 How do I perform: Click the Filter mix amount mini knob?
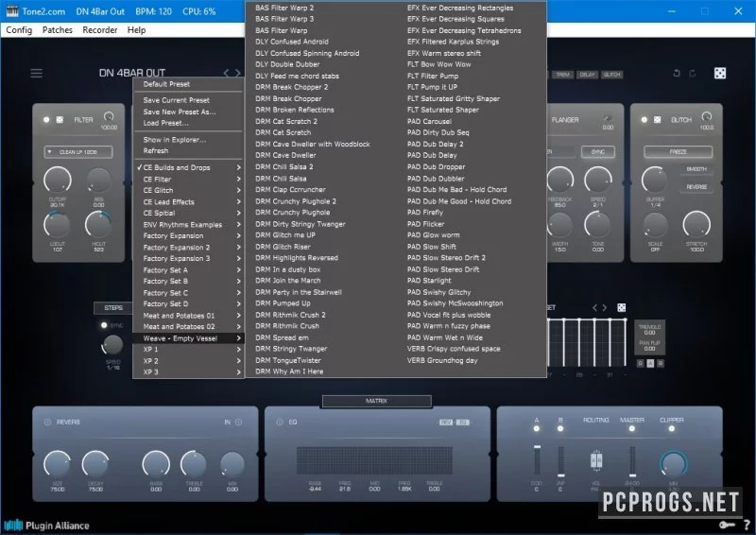[x=109, y=117]
